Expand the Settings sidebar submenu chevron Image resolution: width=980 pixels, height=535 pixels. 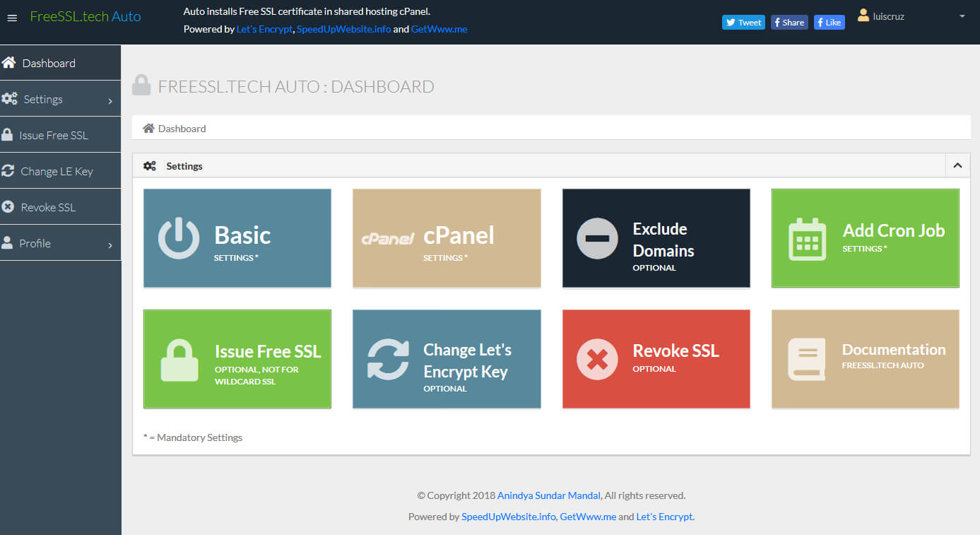coord(110,101)
